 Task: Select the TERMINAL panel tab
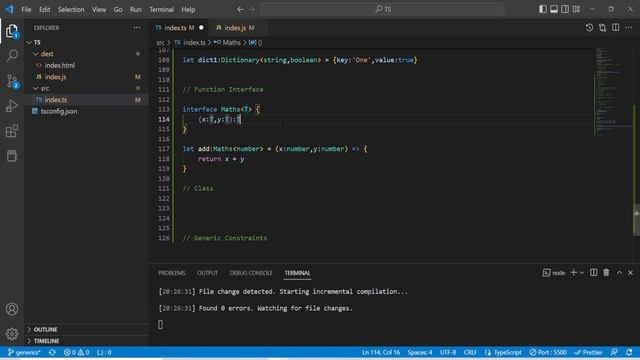coord(297,273)
